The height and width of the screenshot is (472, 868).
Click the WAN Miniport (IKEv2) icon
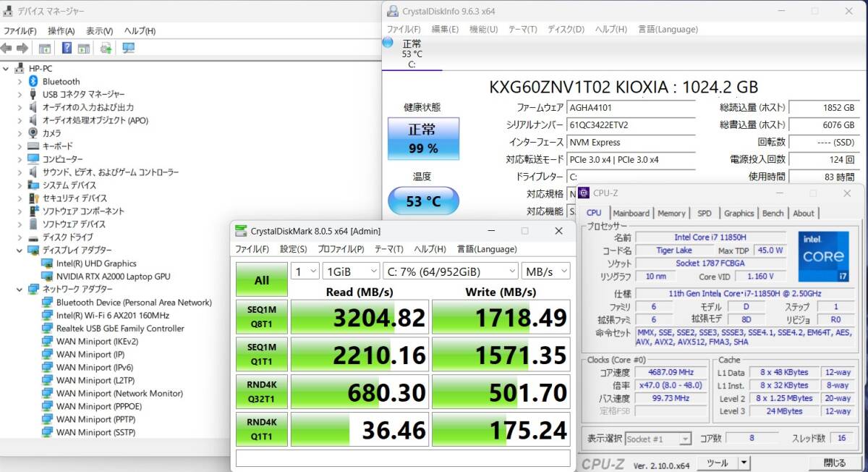pos(48,342)
